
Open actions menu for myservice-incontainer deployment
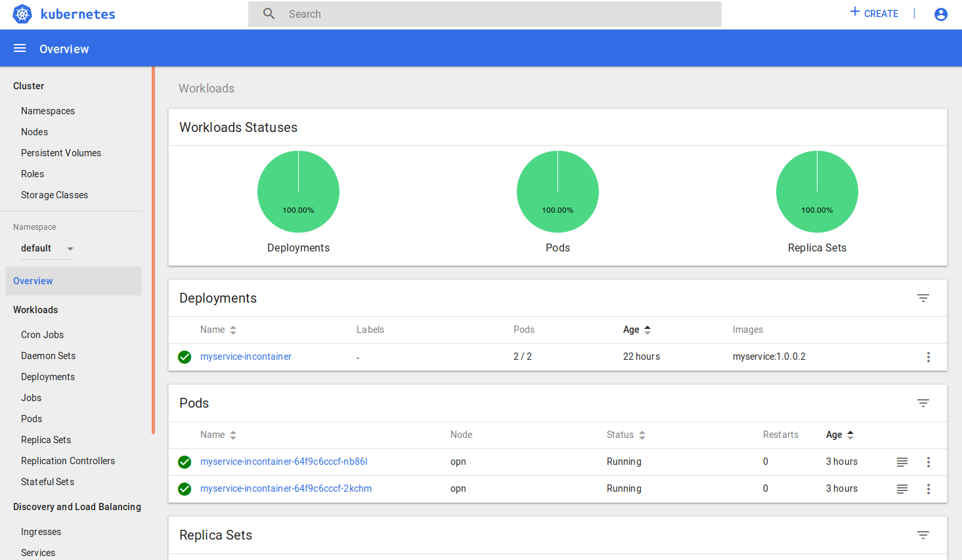tap(929, 357)
